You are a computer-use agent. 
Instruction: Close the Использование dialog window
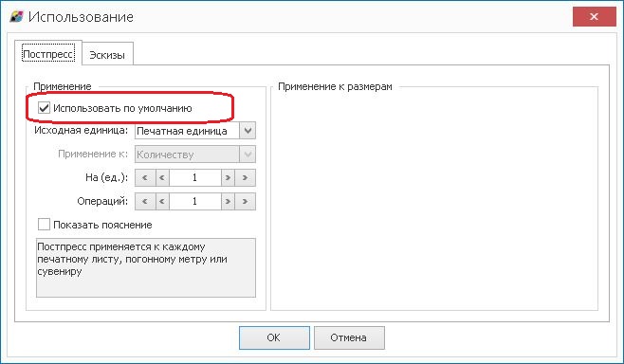[595, 17]
